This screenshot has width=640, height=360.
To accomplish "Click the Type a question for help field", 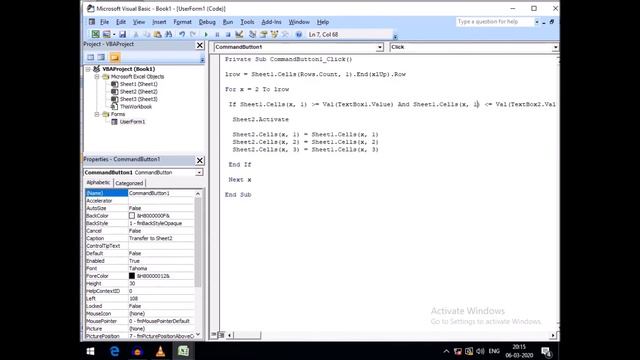I will (495, 22).
